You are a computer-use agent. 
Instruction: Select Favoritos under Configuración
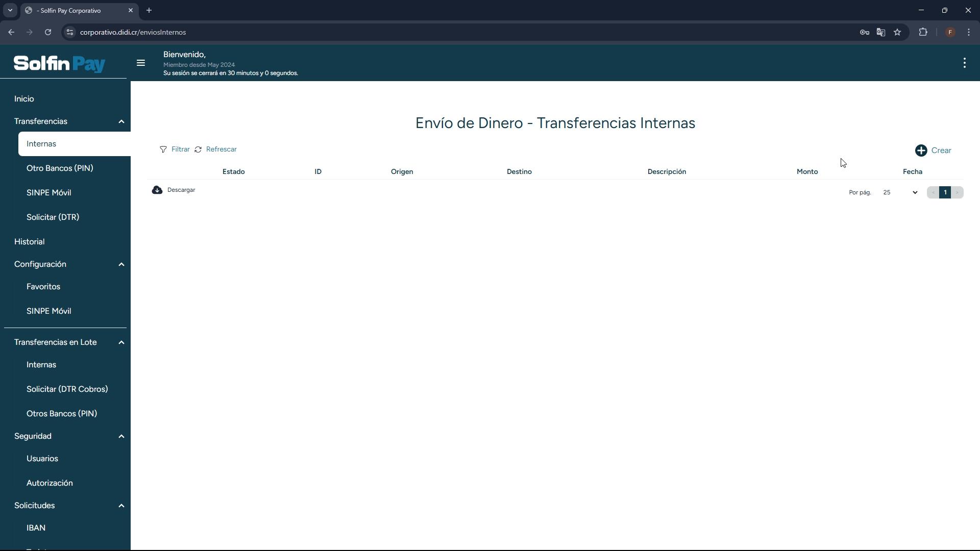tap(43, 287)
